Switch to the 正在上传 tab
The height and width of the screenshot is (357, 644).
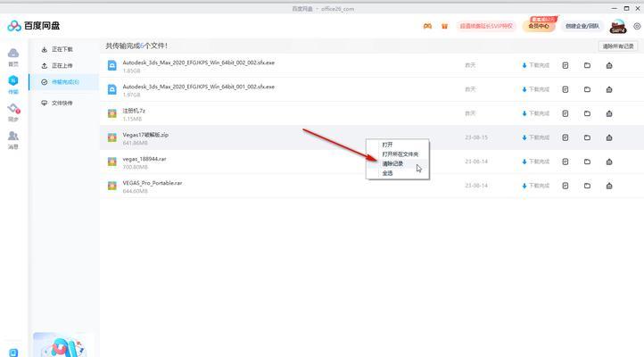[x=62, y=66]
